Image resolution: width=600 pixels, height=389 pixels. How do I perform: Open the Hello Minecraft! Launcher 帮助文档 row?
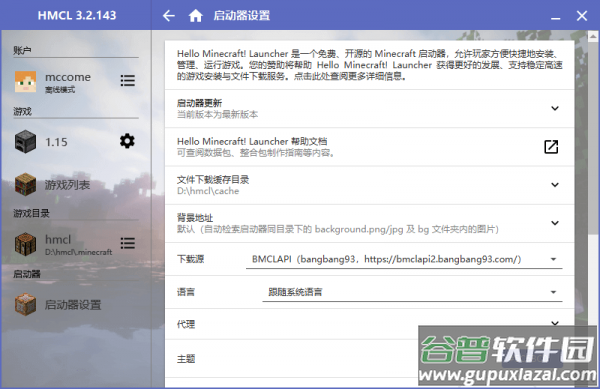pos(369,147)
